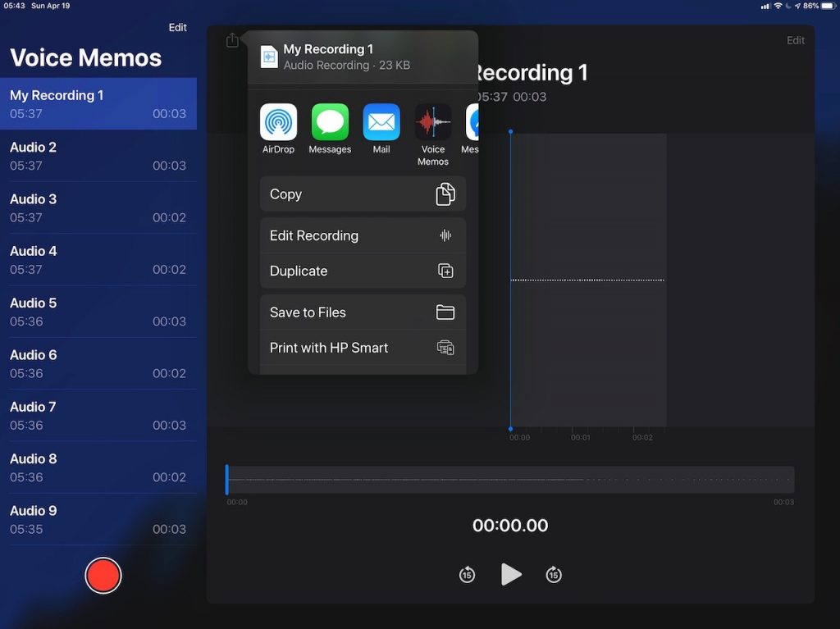
Task: Choose the Mail app icon
Action: coord(381,123)
